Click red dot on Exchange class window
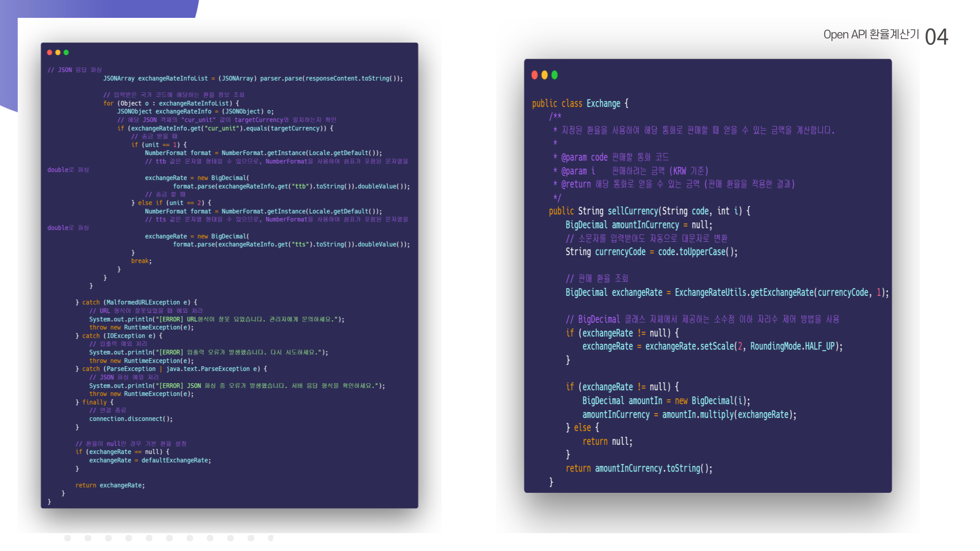Viewport: 980px width, 551px height. click(x=534, y=75)
